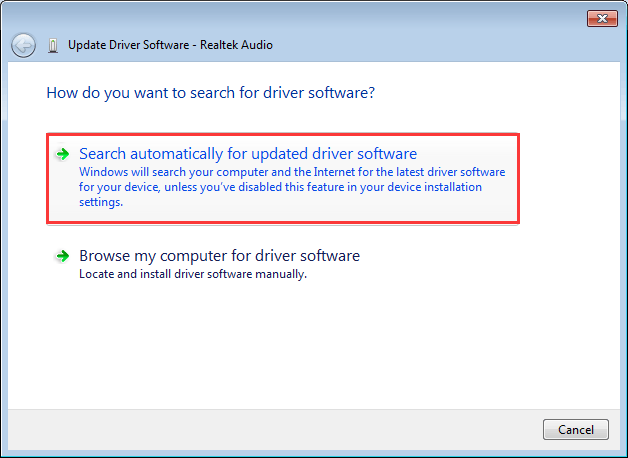Cancel the driver update wizard

pyautogui.click(x=576, y=430)
